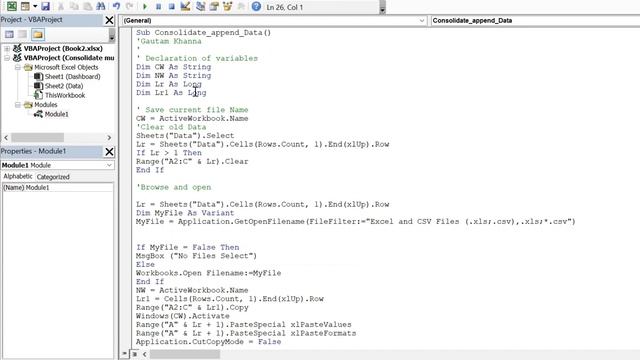The image size is (640, 360).
Task: Click 'Dim MyFile As Variant' line
Action: click(x=185, y=213)
